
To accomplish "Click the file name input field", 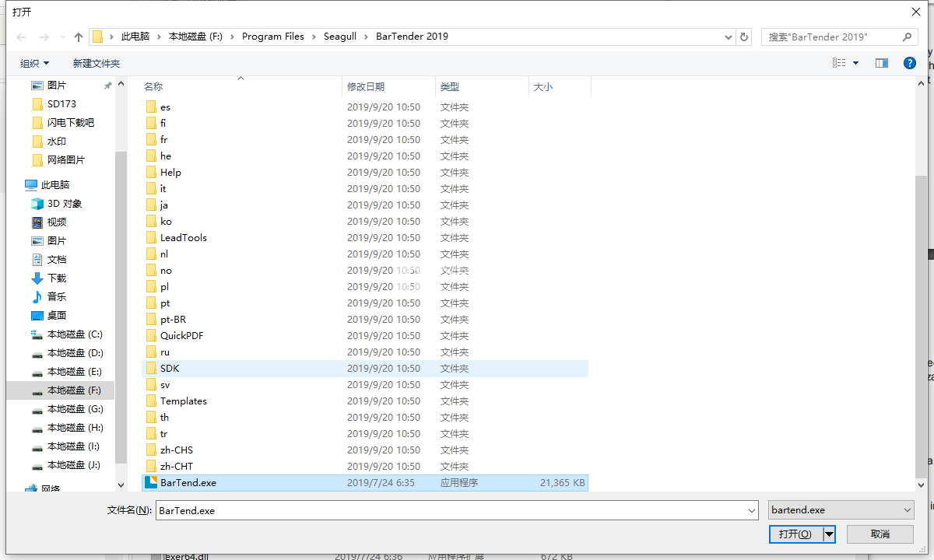I will [x=451, y=511].
